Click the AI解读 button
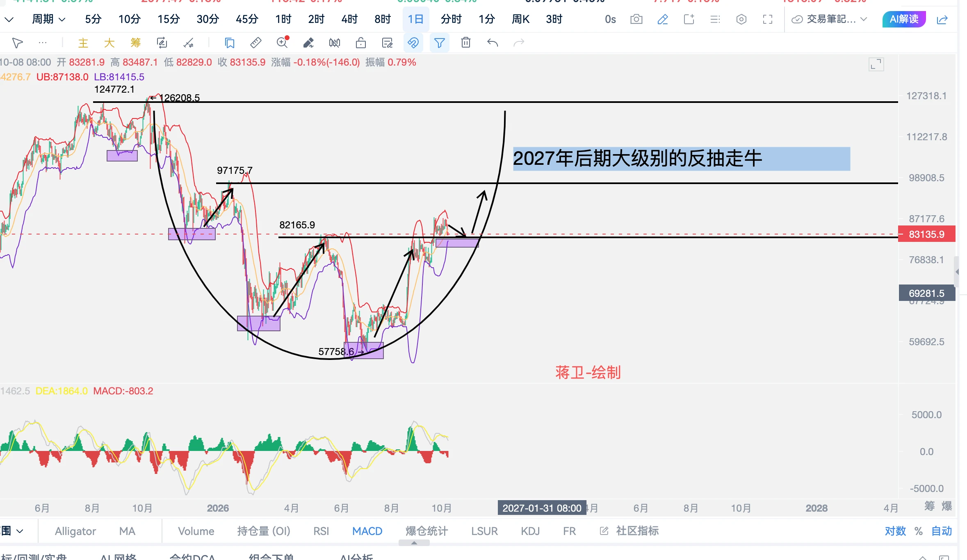Image resolution: width=967 pixels, height=560 pixels. 904,19
